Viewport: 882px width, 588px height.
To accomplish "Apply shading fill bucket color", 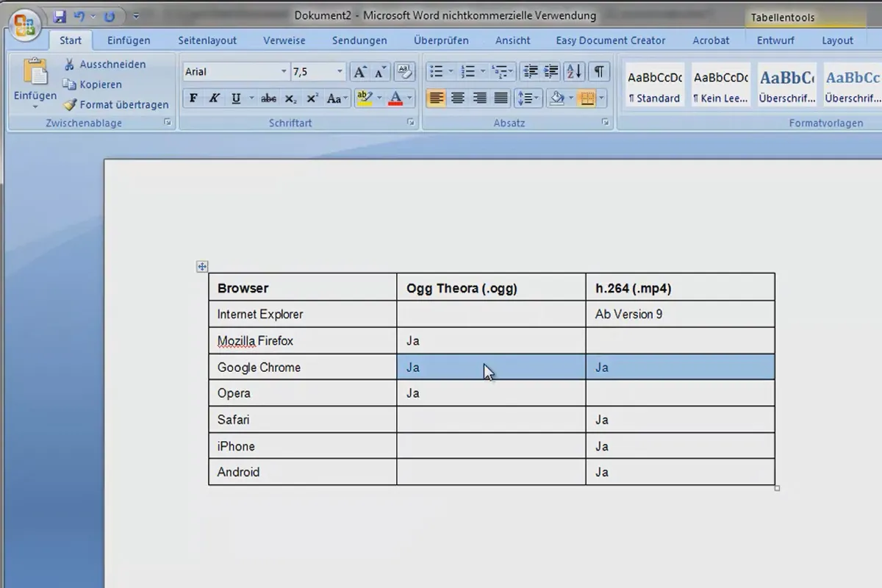I will (x=556, y=98).
